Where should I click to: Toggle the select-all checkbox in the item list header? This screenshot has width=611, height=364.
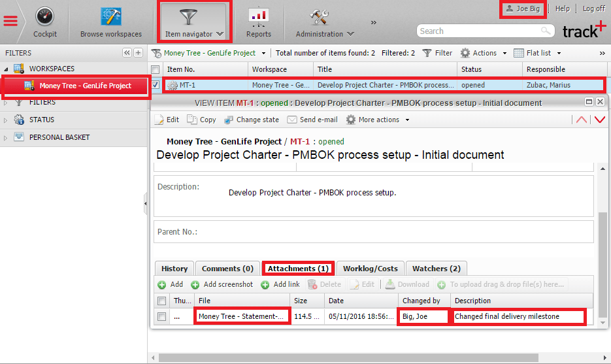click(x=155, y=69)
